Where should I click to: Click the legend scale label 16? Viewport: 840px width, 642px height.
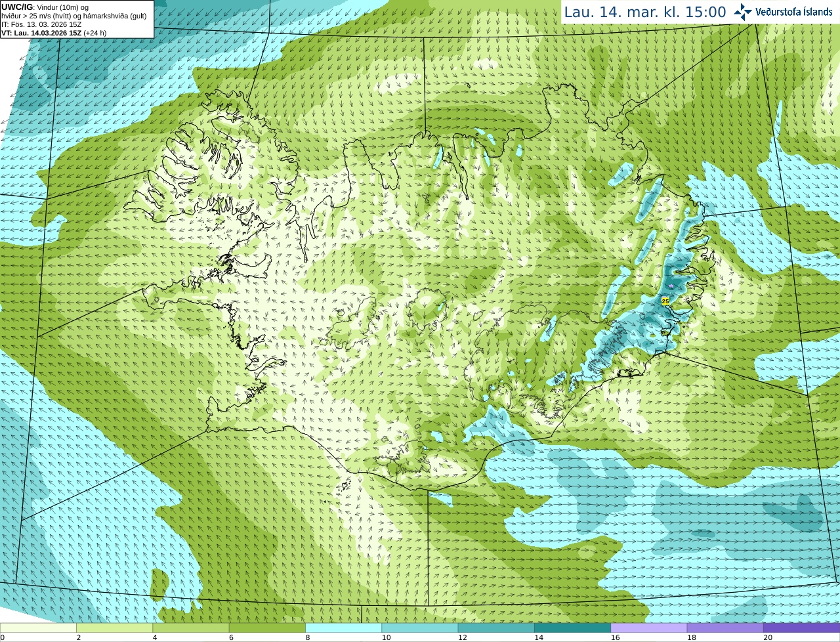[615, 637]
